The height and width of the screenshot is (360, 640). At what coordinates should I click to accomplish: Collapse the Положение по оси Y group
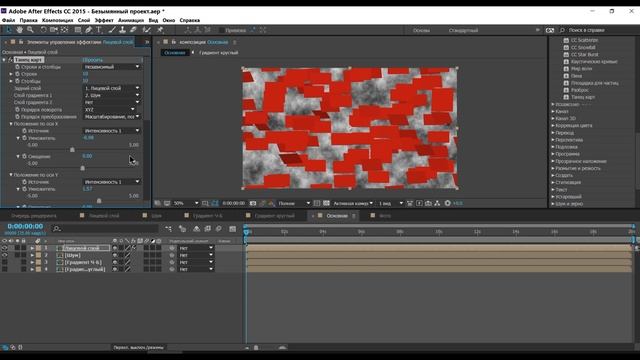(11, 175)
